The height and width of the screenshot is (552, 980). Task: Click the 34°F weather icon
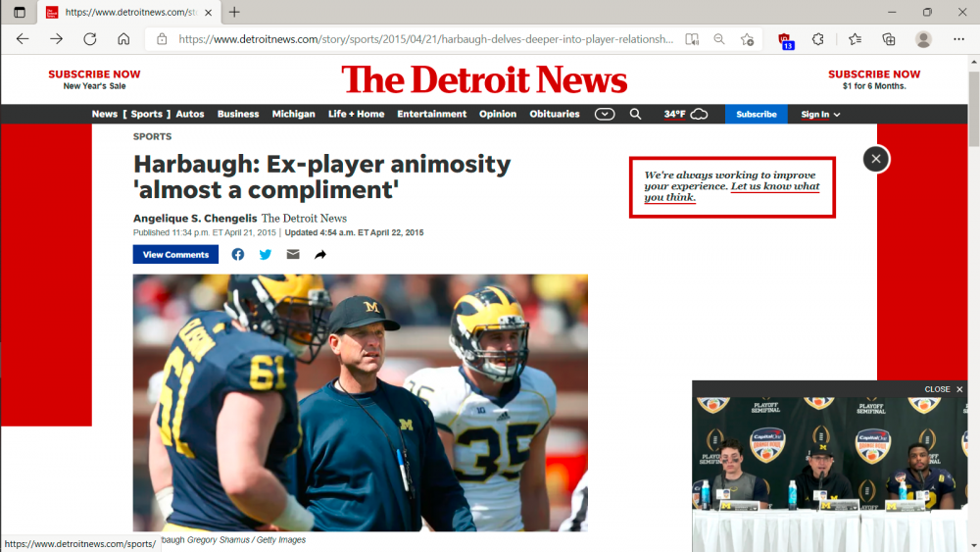(686, 114)
